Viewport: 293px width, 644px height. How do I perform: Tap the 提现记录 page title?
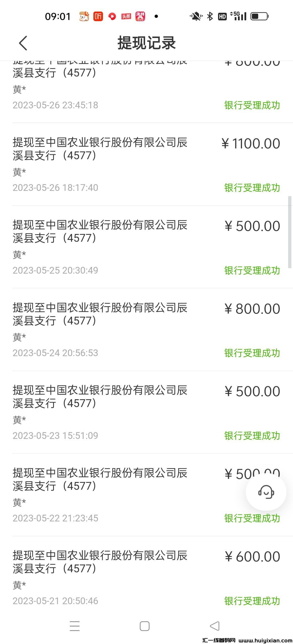[x=146, y=43]
